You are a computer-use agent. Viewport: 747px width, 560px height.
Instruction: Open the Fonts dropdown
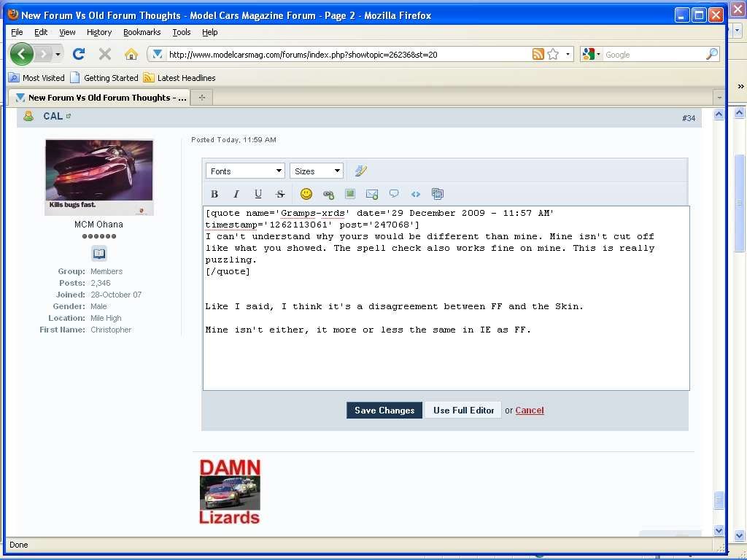pos(245,171)
